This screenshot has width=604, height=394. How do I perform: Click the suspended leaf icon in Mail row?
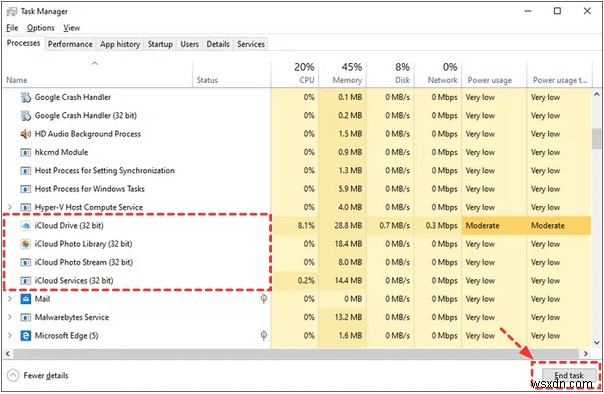tap(264, 299)
